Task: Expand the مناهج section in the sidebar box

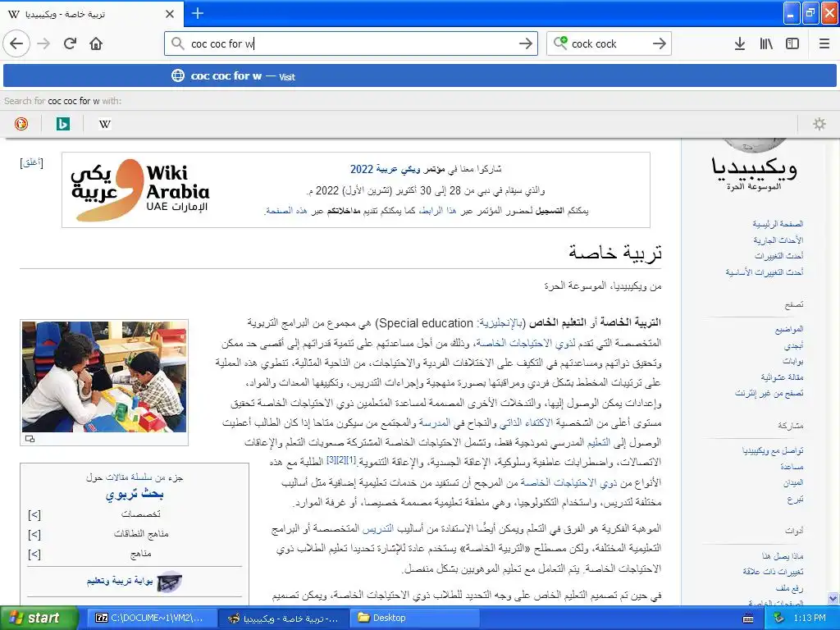Action: [34, 555]
